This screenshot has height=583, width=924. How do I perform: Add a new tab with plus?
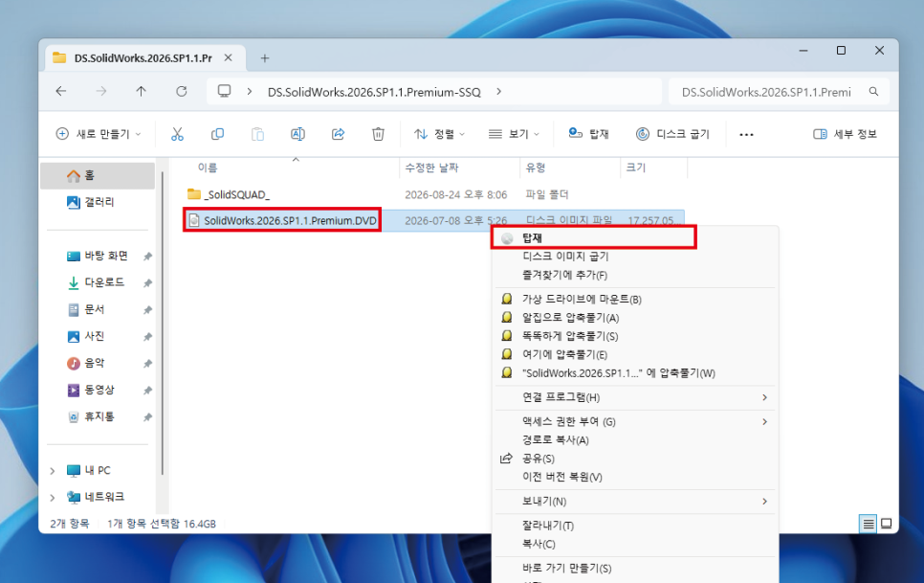coord(265,57)
